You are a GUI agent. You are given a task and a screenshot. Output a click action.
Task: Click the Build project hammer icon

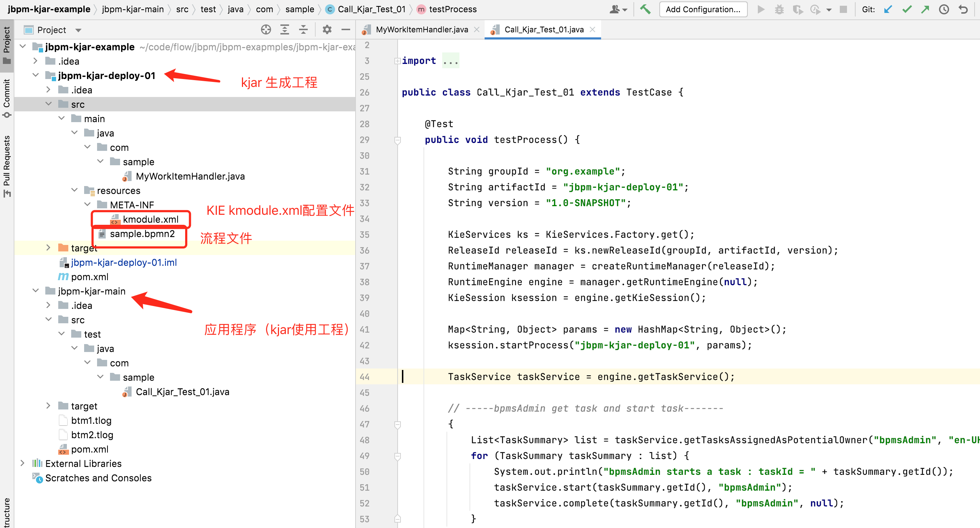click(x=645, y=9)
